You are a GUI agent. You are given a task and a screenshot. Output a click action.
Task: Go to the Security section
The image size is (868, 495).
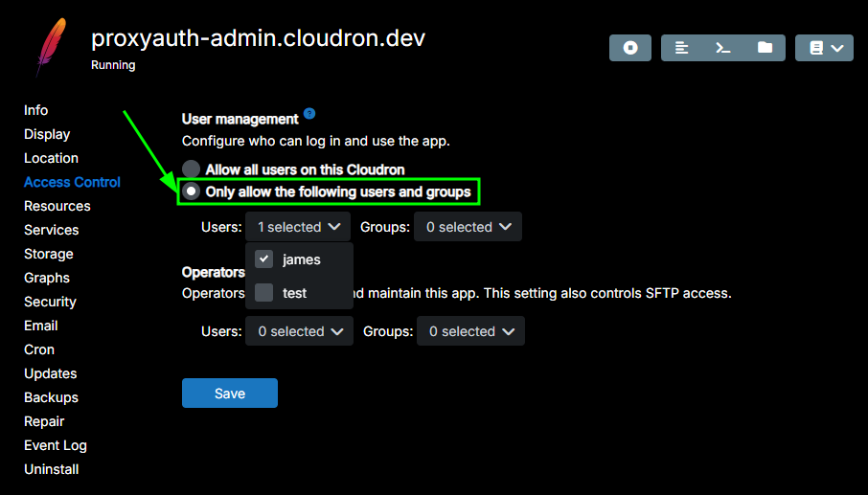pyautogui.click(x=50, y=302)
